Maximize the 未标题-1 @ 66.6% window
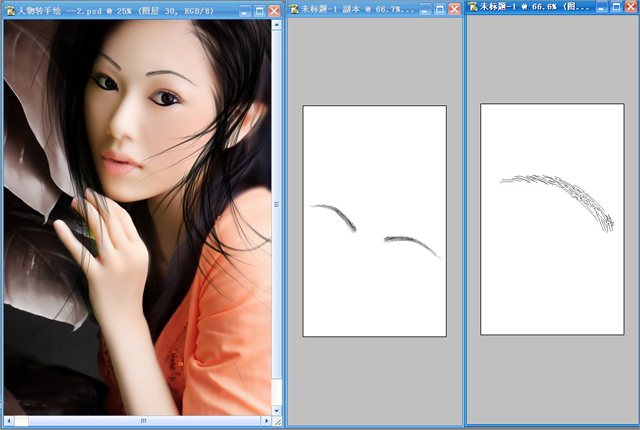 point(616,7)
